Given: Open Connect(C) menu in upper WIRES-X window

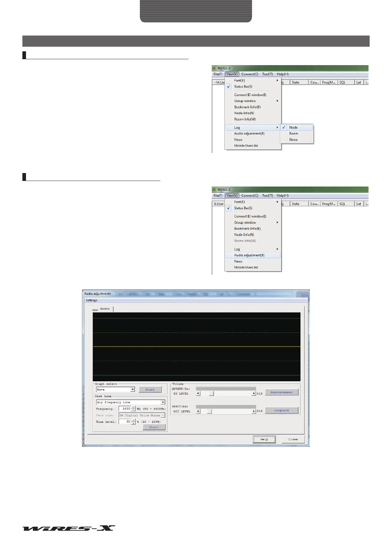Looking at the screenshot, I should (250, 74).
